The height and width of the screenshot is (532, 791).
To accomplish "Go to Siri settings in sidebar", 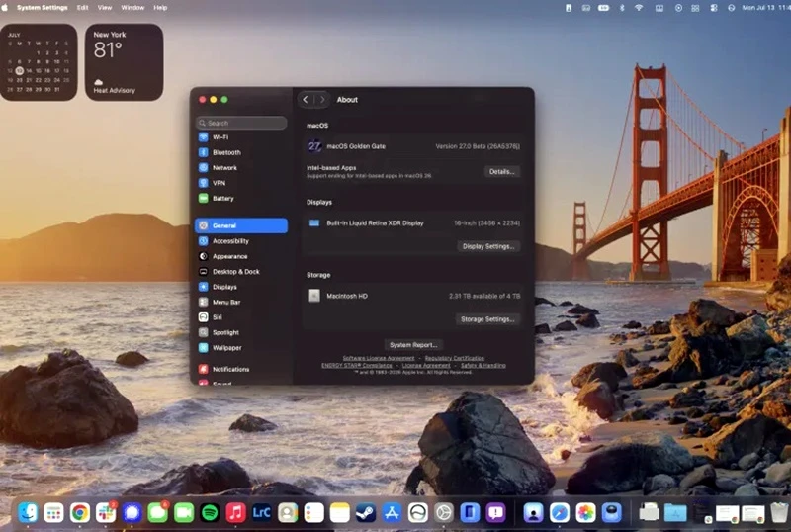I will (x=241, y=317).
